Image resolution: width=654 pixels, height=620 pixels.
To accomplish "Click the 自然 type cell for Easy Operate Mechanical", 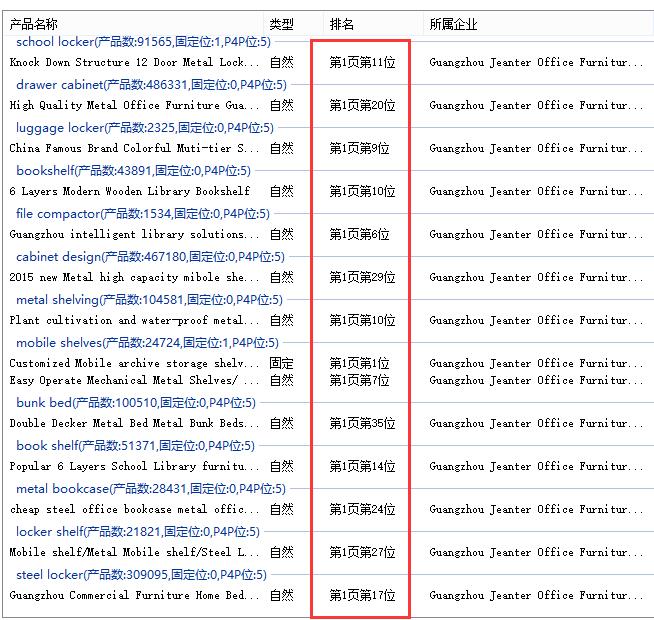I will 282,381.
